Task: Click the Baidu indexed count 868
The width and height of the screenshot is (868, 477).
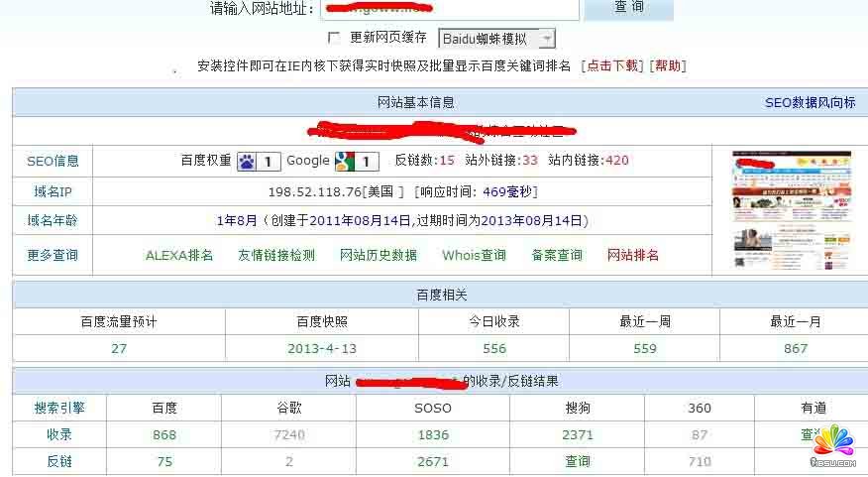Action: coord(164,434)
